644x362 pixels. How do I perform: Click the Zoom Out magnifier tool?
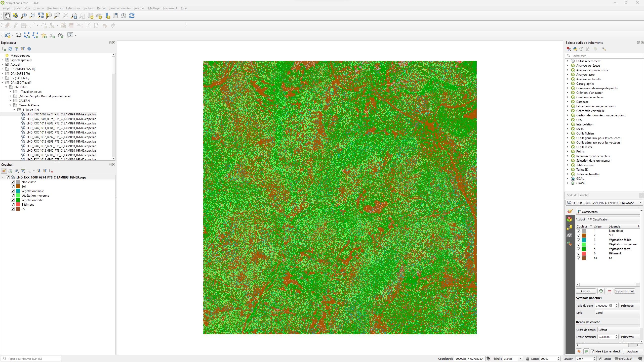tap(32, 16)
